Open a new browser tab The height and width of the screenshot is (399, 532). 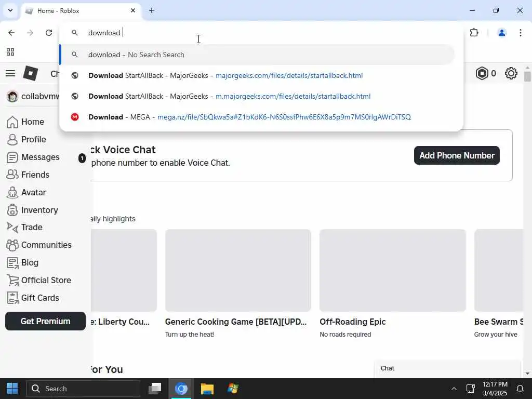pos(152,10)
